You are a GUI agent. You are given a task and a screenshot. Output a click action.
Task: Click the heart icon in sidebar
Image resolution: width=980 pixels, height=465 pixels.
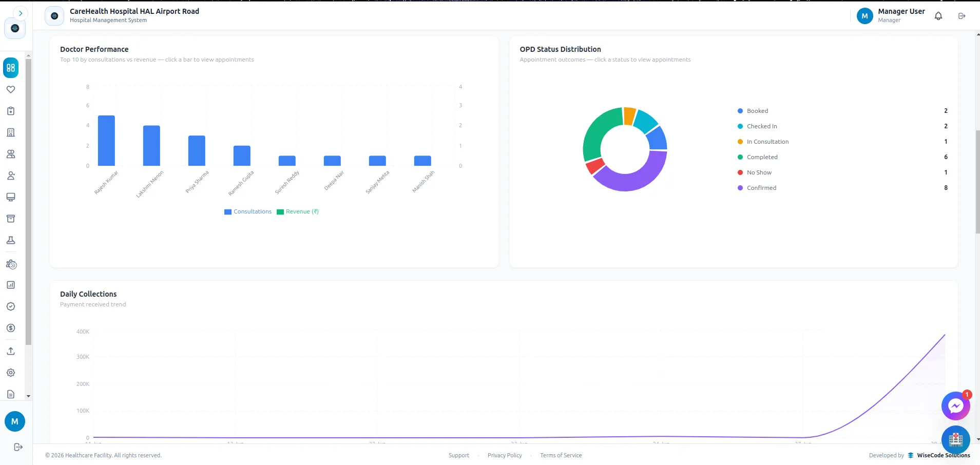[11, 89]
